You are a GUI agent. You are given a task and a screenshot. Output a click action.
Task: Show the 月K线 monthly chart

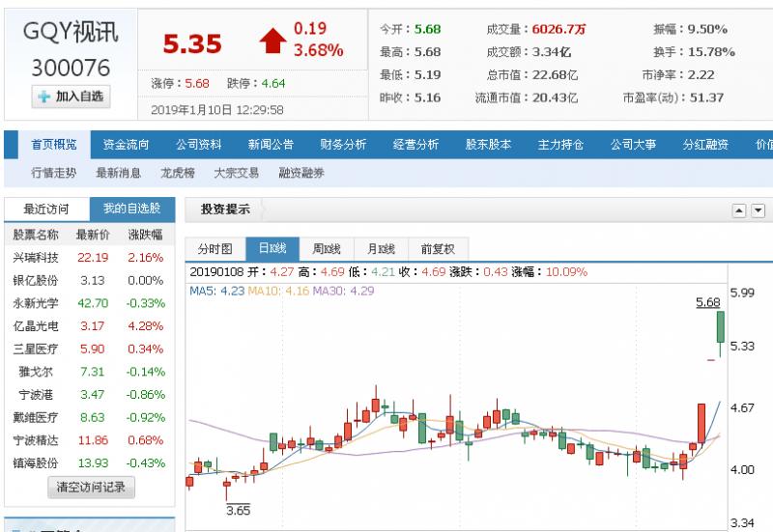(381, 249)
